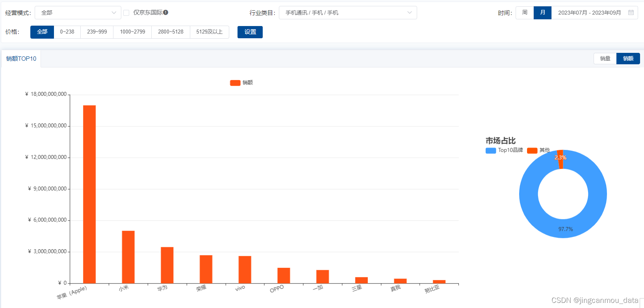Click the 苹果 (Apple) axis label
Screen dimensions: 644x308
click(72, 292)
